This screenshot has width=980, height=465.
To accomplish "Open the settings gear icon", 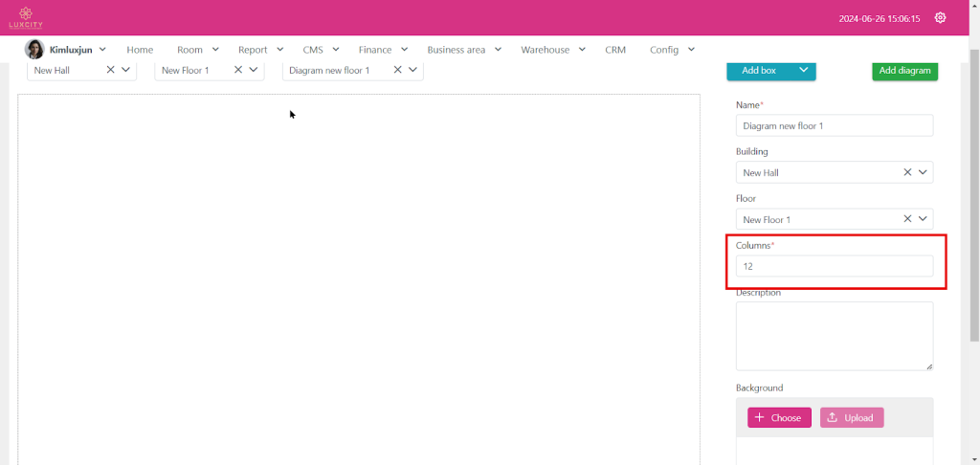I will [940, 18].
